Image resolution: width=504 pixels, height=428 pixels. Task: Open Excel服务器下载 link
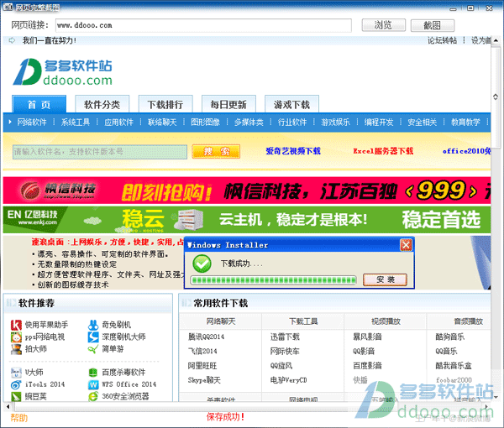383,151
